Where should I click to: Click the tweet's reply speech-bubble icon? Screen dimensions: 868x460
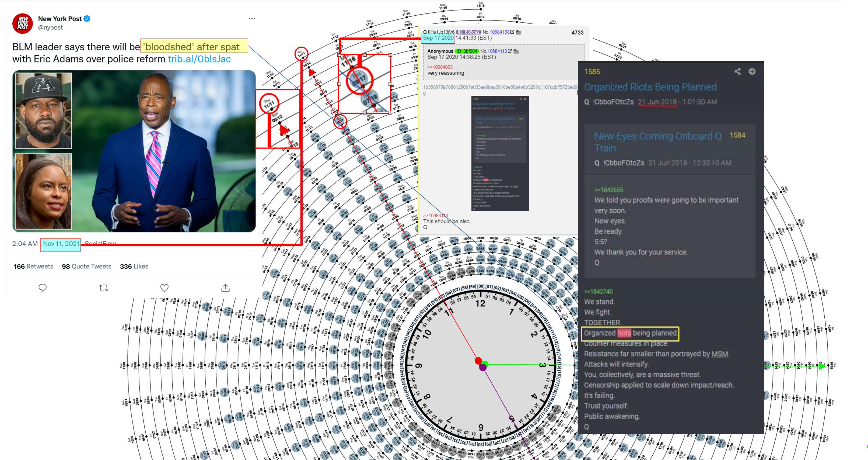(43, 288)
